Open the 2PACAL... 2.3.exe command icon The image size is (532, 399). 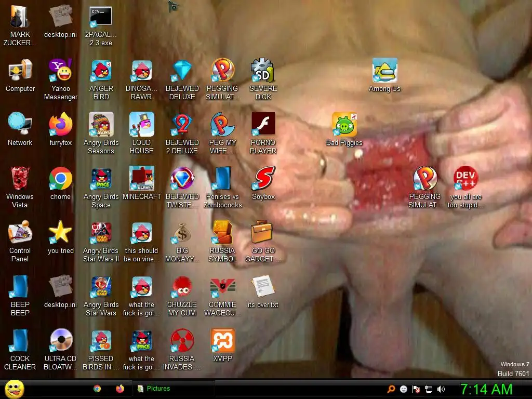coord(101,26)
